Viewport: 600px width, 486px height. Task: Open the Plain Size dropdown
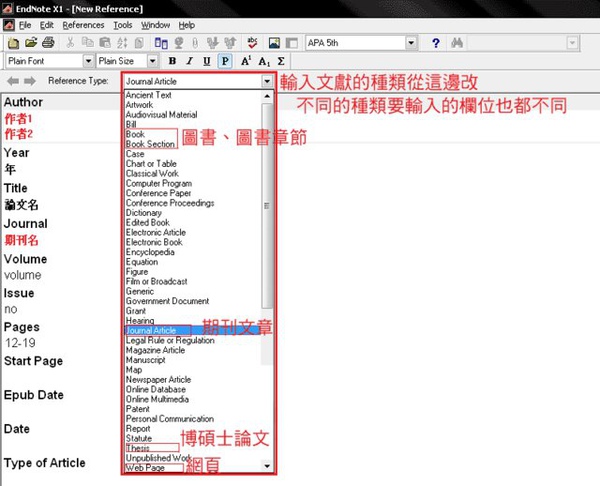coord(152,61)
